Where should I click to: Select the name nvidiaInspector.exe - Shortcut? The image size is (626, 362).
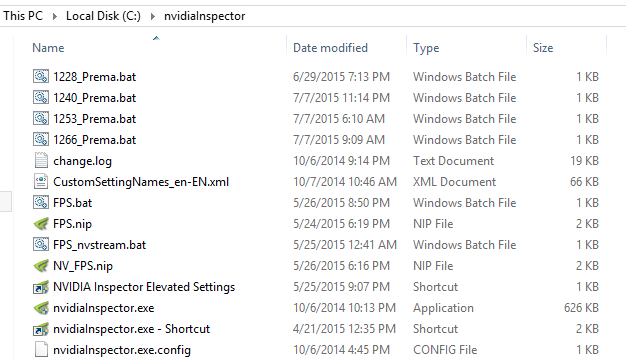(131, 329)
